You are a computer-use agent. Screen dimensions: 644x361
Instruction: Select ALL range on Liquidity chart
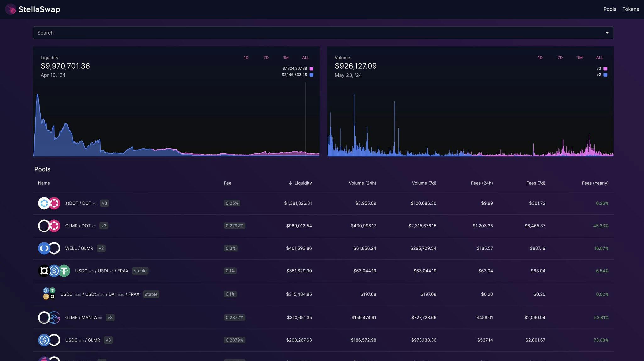pos(306,58)
